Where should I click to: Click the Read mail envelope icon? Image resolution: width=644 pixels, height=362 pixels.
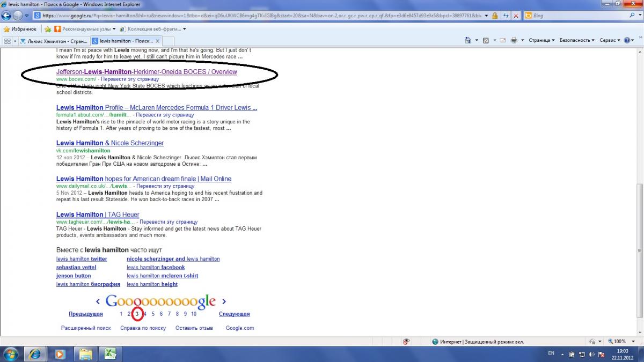pyautogui.click(x=503, y=40)
